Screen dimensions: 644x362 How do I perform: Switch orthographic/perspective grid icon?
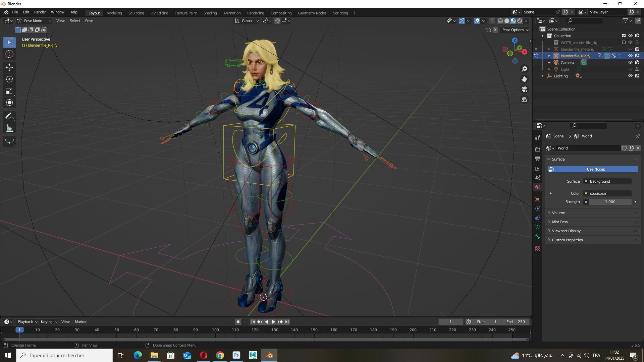tap(524, 99)
